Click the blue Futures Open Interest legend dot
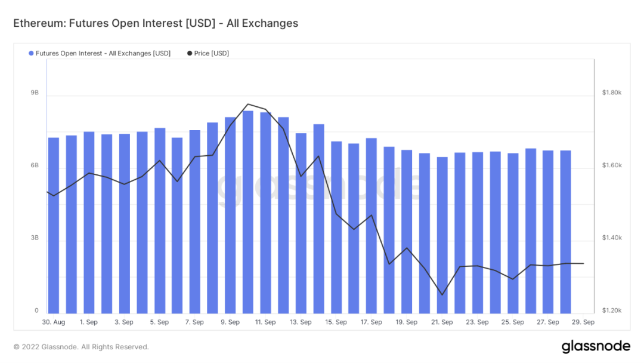 pos(31,54)
